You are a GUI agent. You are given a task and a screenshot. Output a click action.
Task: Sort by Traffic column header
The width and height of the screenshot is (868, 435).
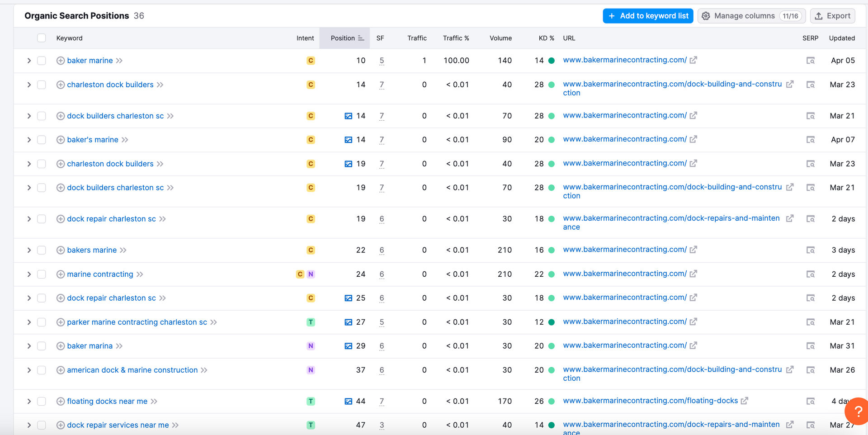(417, 38)
